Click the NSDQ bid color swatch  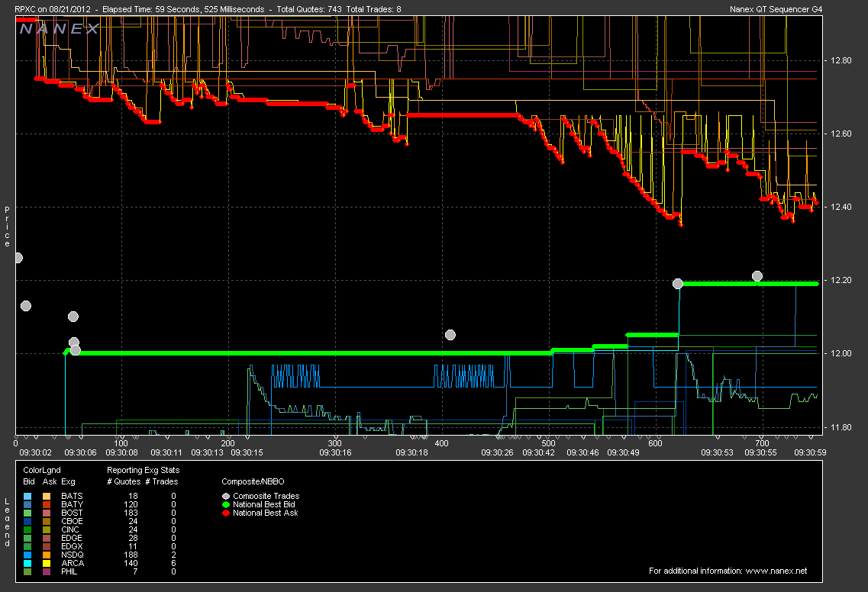28,555
